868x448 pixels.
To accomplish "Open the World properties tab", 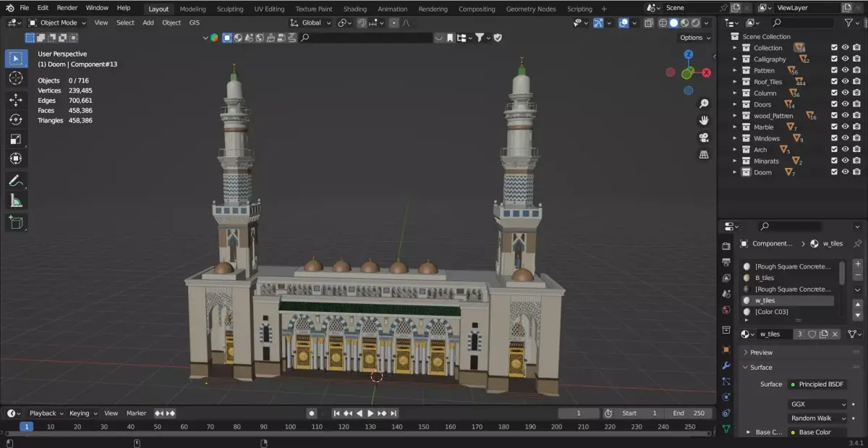I will click(x=726, y=310).
